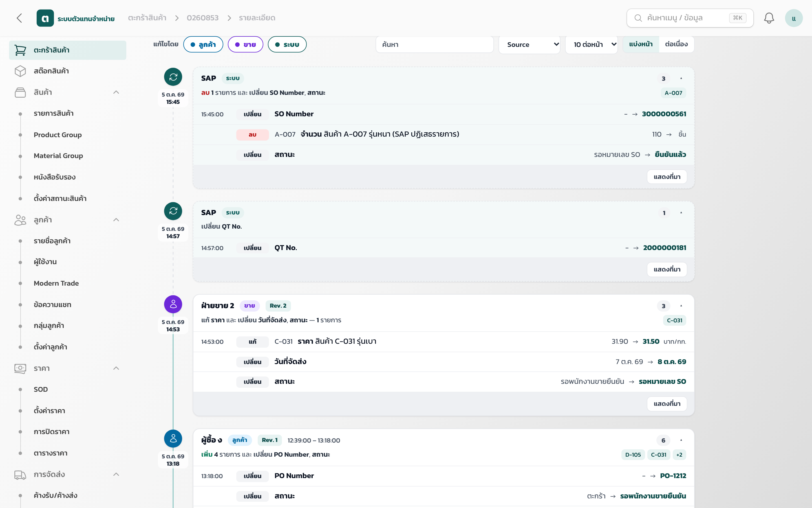812x508 pixels.
Task: Collapse the การจัดส่ง sidebar section
Action: 116,475
